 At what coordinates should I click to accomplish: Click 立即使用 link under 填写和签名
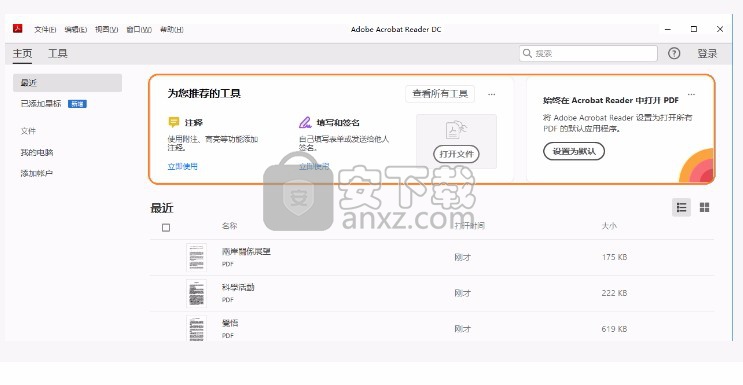(314, 166)
